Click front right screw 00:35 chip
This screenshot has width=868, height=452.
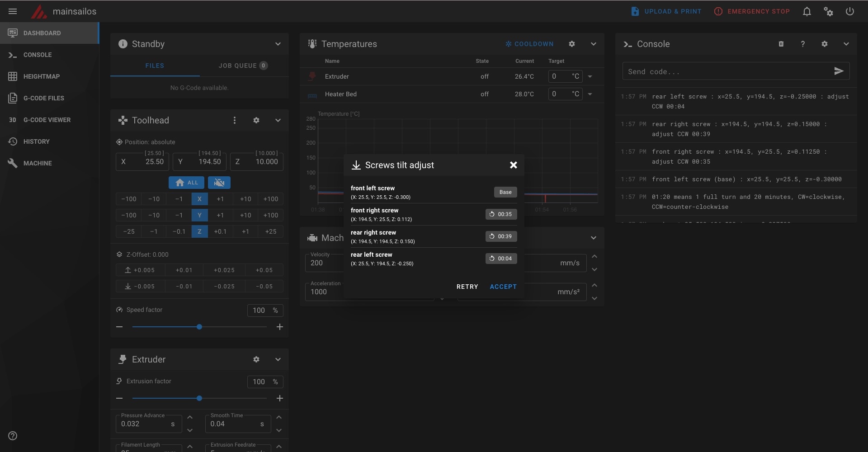pyautogui.click(x=501, y=214)
